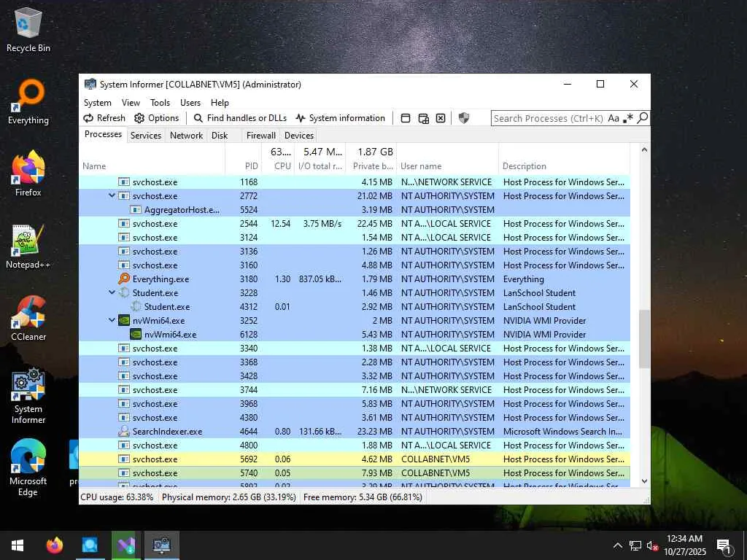Viewport: 747px width, 560px height.
Task: Select svchost.exe row with PID 5692
Action: [355, 459]
